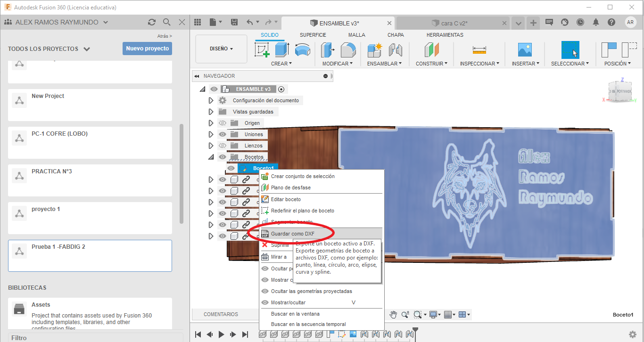Screen dimensions: 644x342
Task: Open the CREAR dropdown menu
Action: tap(281, 64)
